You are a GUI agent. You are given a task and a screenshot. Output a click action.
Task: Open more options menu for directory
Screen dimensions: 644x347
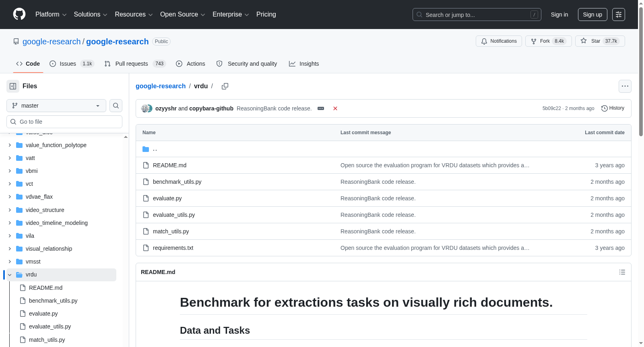click(x=625, y=86)
